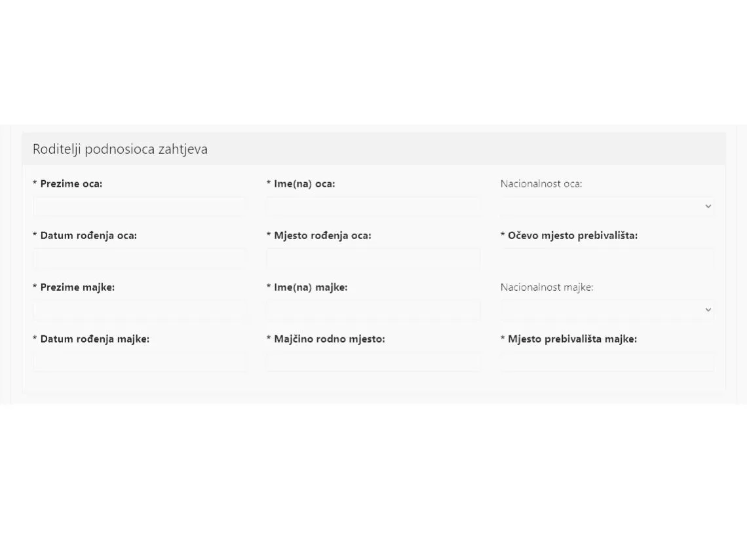
Task: Focus the Ime(na) oca text box
Action: tap(373, 206)
